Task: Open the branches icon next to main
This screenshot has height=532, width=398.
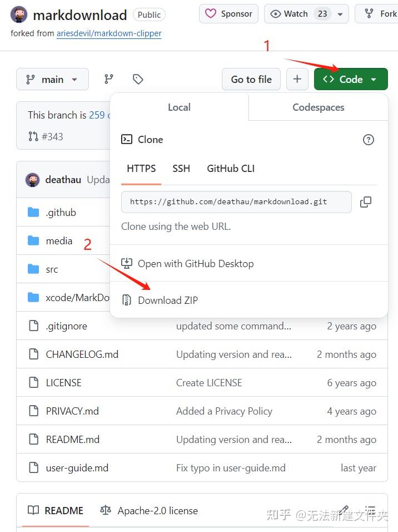Action: pyautogui.click(x=108, y=79)
